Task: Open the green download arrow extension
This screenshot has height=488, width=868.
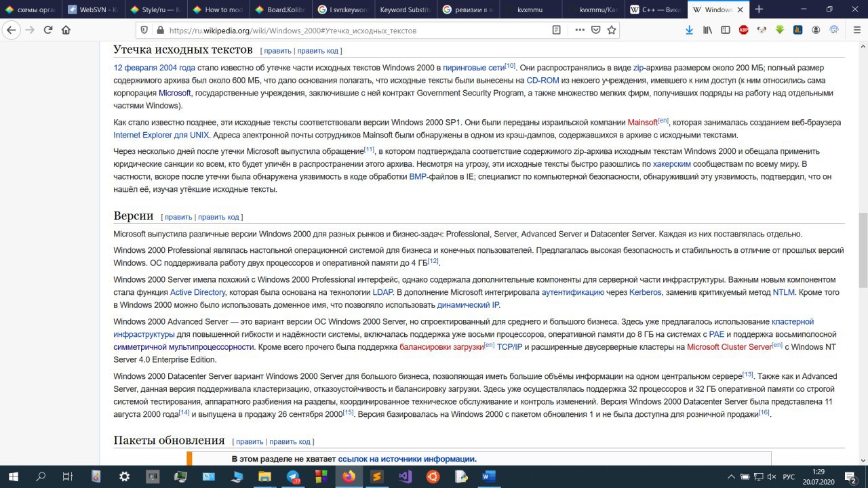Action: (x=780, y=30)
